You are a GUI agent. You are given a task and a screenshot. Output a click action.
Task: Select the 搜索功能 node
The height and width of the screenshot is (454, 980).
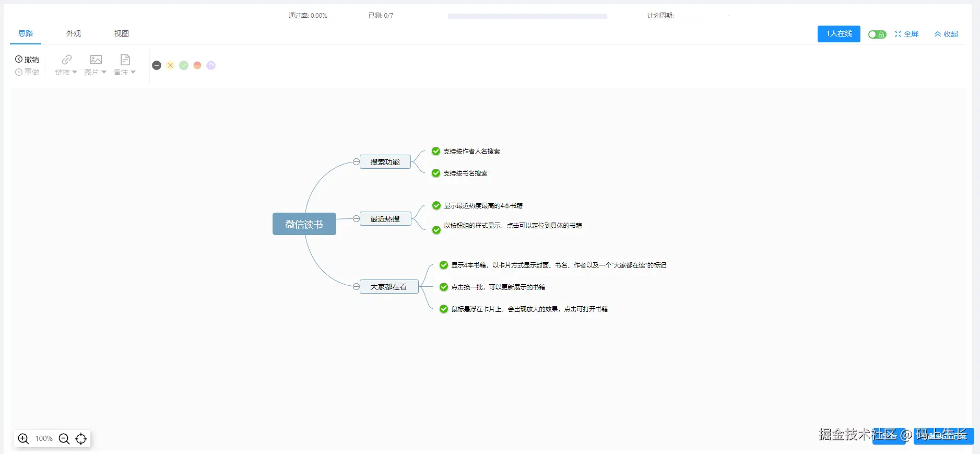coord(385,162)
